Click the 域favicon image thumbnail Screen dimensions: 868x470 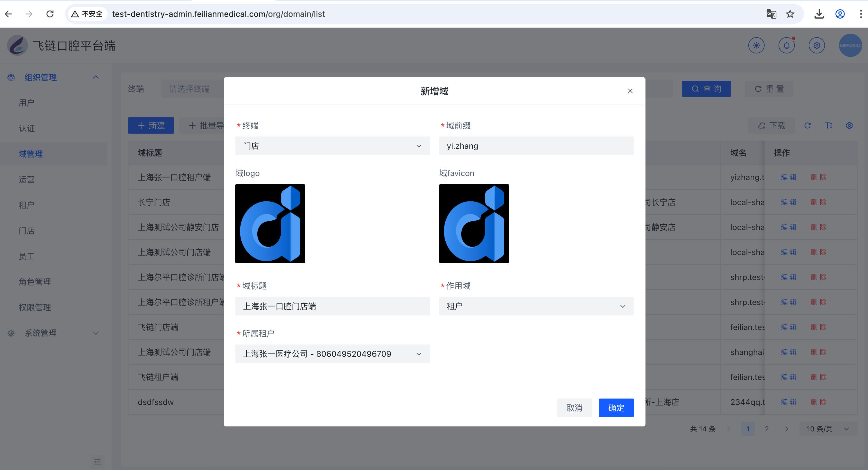pos(474,223)
